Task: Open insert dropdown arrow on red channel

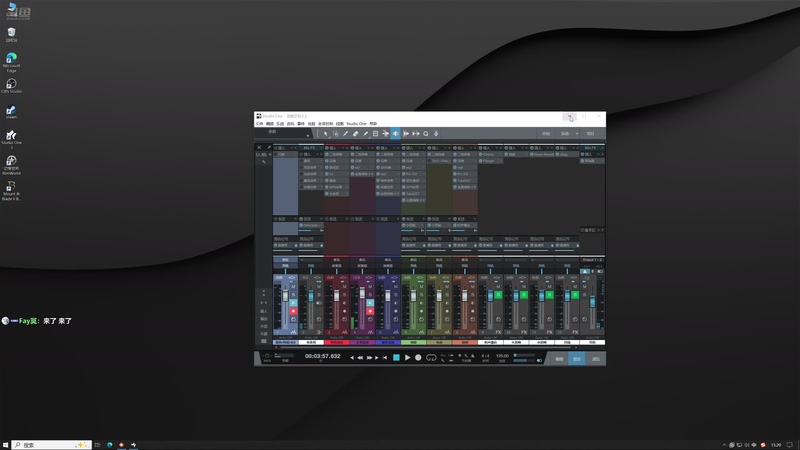Action: tap(343, 148)
